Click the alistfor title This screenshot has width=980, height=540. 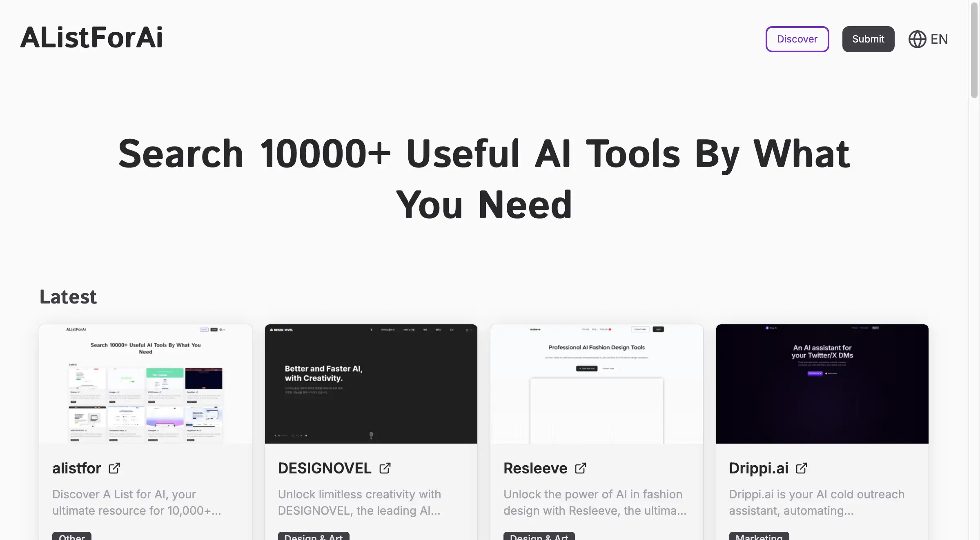77,468
